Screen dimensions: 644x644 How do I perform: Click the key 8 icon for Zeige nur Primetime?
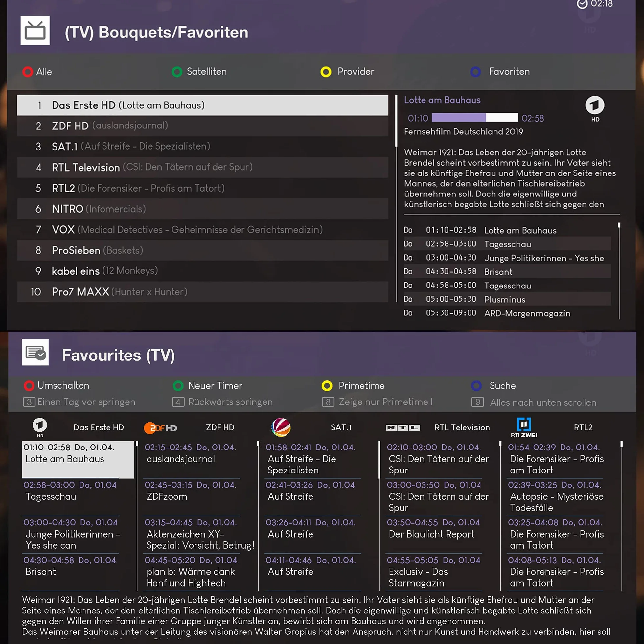tap(328, 402)
